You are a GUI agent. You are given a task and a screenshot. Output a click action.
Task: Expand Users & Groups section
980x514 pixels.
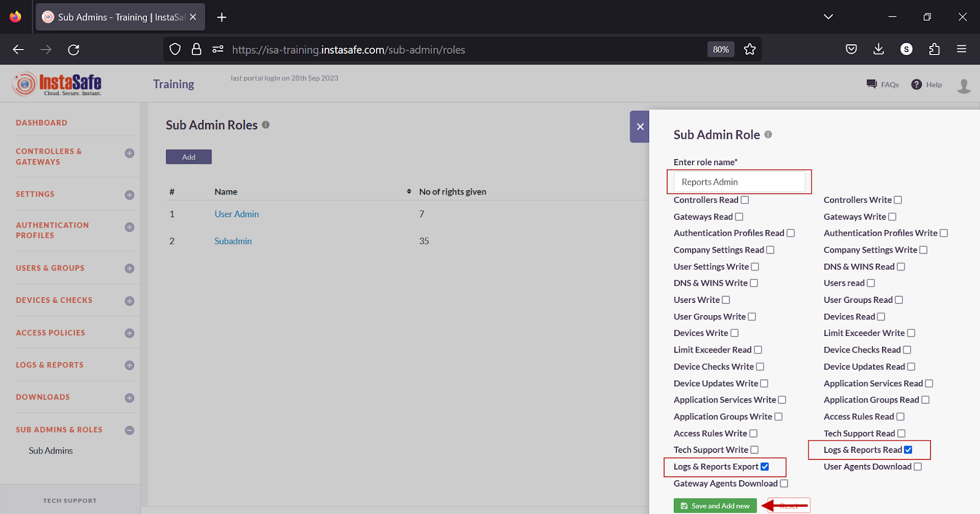point(129,269)
